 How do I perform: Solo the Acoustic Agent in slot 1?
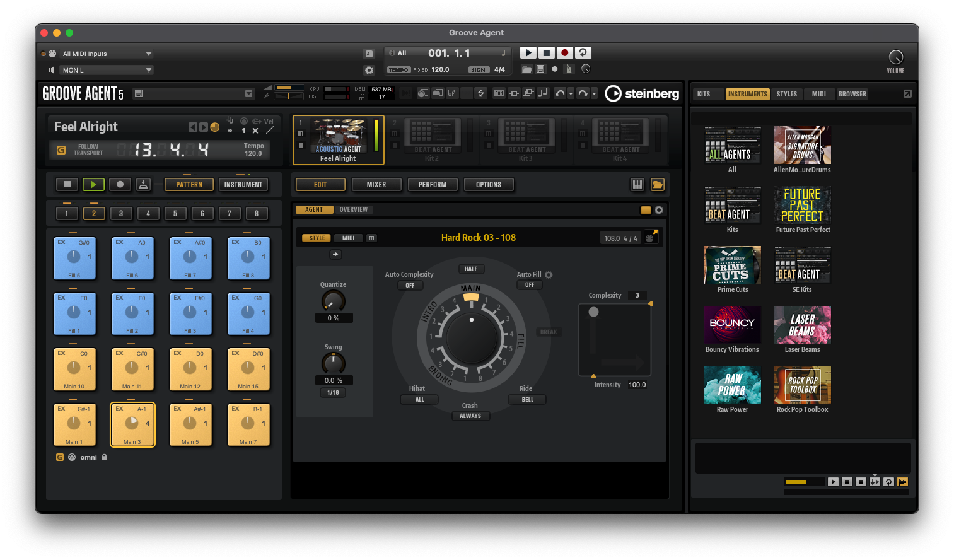coord(301,145)
